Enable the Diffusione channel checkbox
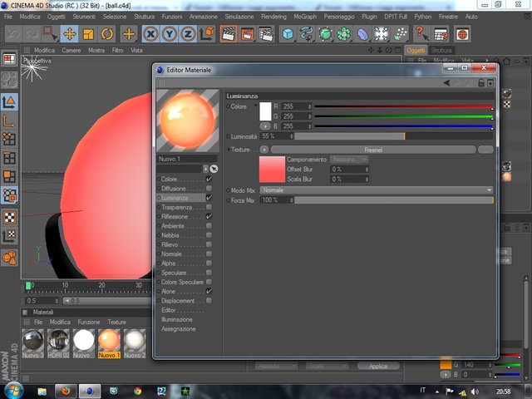Screen dimensions: 532x399 coord(209,189)
